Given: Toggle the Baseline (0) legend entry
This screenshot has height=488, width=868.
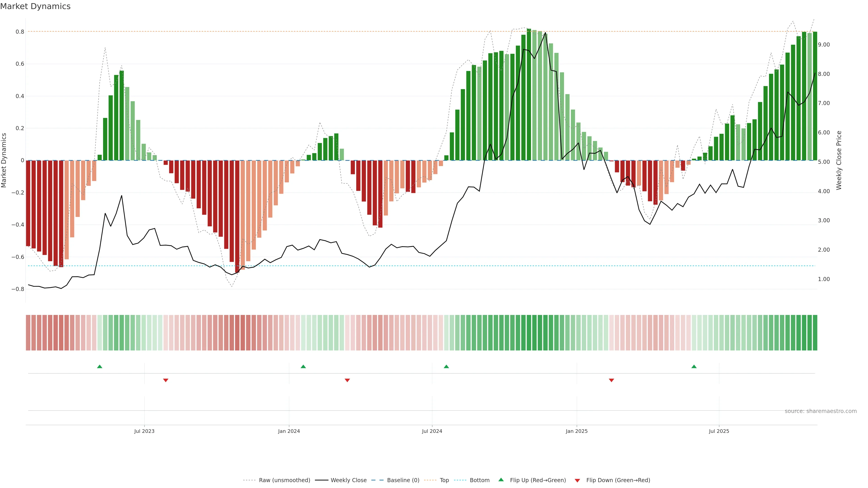Looking at the screenshot, I should [403, 480].
